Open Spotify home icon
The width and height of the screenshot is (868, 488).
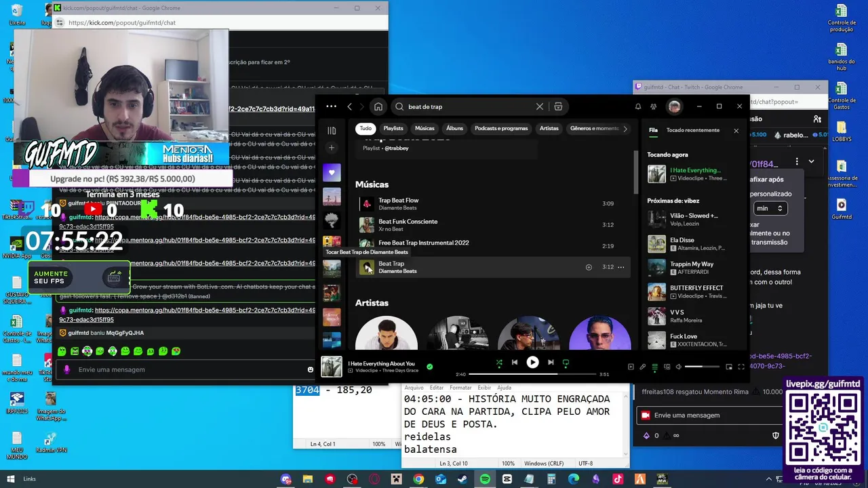pos(378,106)
